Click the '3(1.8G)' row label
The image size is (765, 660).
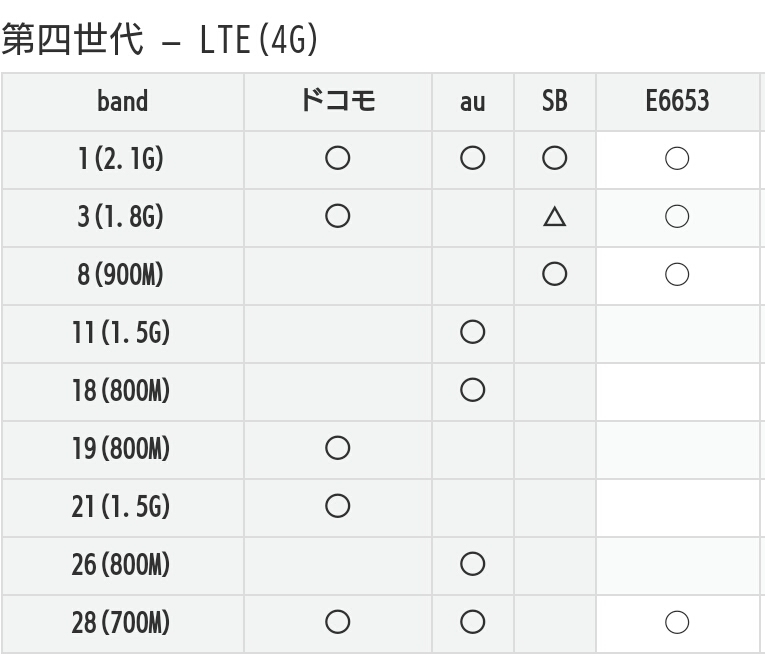[121, 217]
